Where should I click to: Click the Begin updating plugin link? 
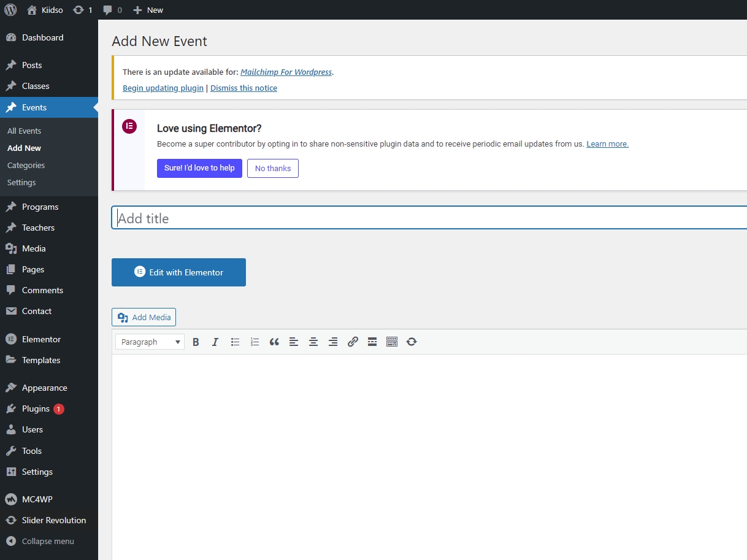point(163,88)
